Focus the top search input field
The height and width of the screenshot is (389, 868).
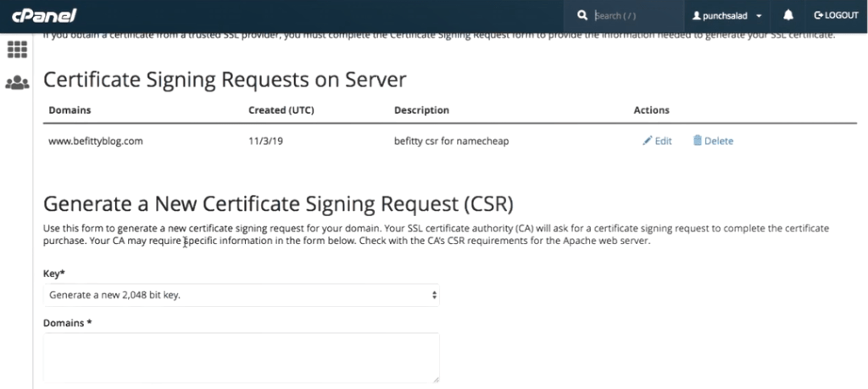pyautogui.click(x=637, y=15)
